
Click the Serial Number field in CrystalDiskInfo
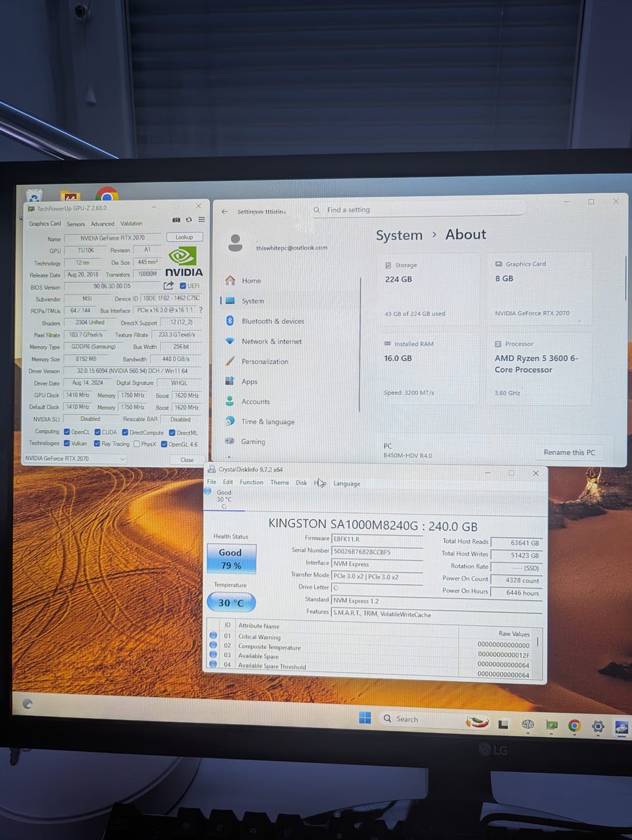click(x=377, y=551)
